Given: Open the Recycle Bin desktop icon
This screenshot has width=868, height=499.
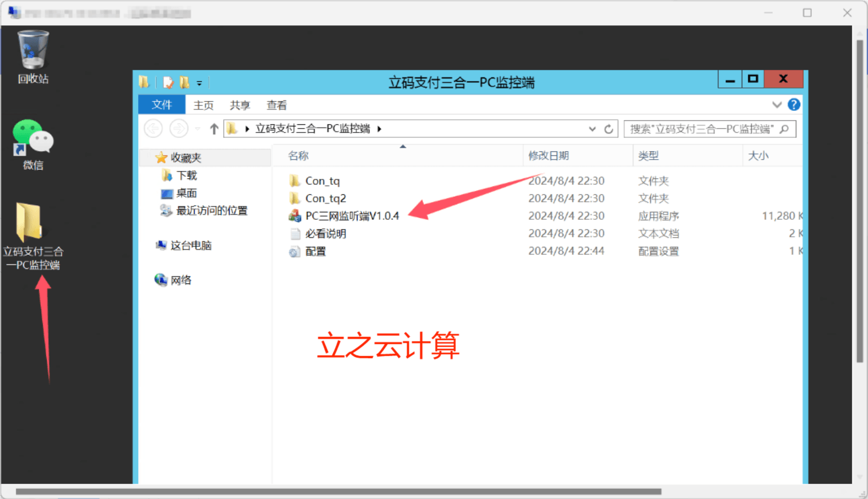Looking at the screenshot, I should pyautogui.click(x=33, y=56).
